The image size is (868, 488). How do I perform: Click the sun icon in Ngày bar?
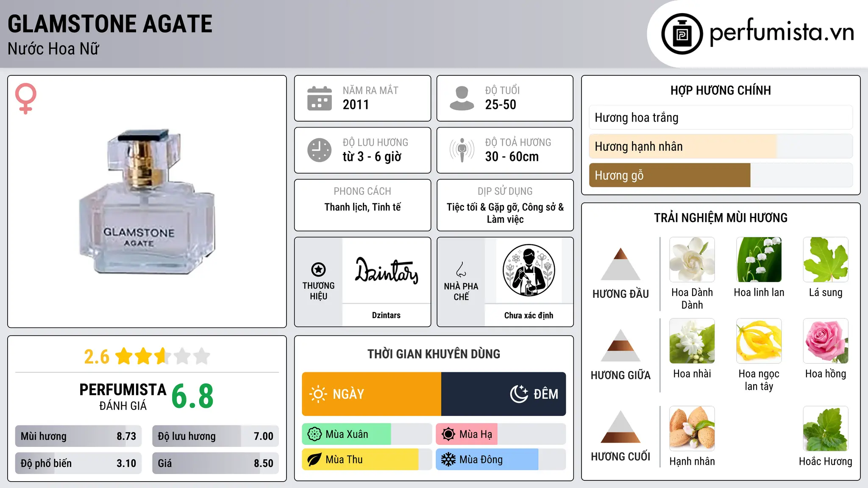tap(318, 394)
